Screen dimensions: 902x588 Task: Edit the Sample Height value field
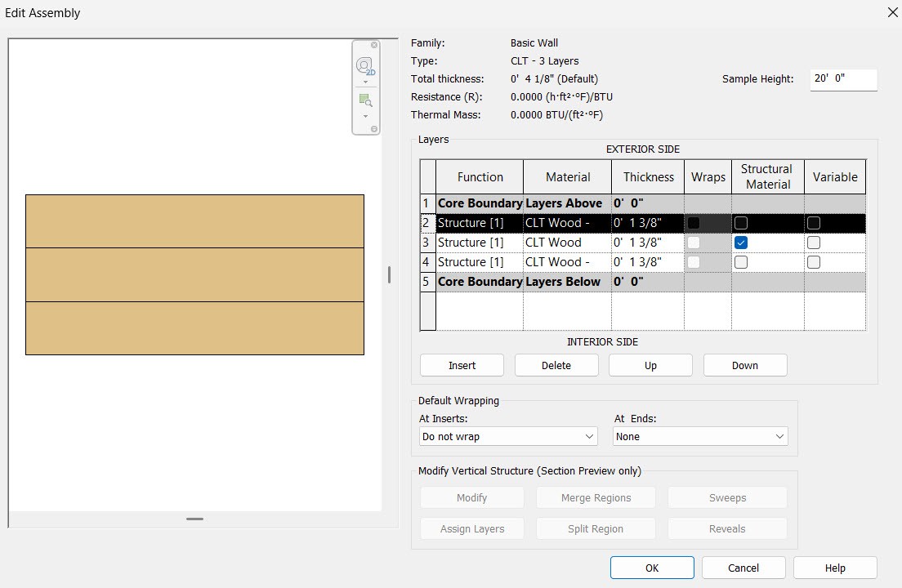(x=843, y=79)
